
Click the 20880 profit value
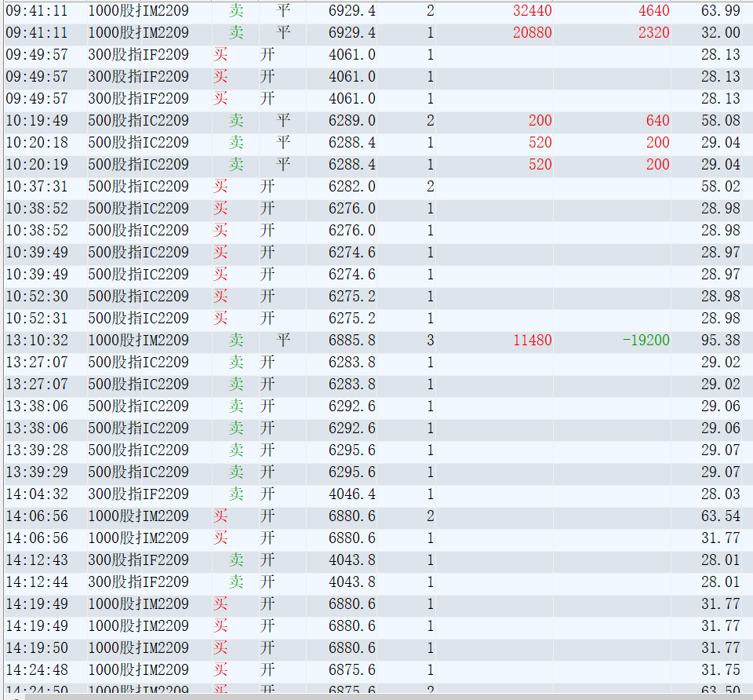(532, 33)
